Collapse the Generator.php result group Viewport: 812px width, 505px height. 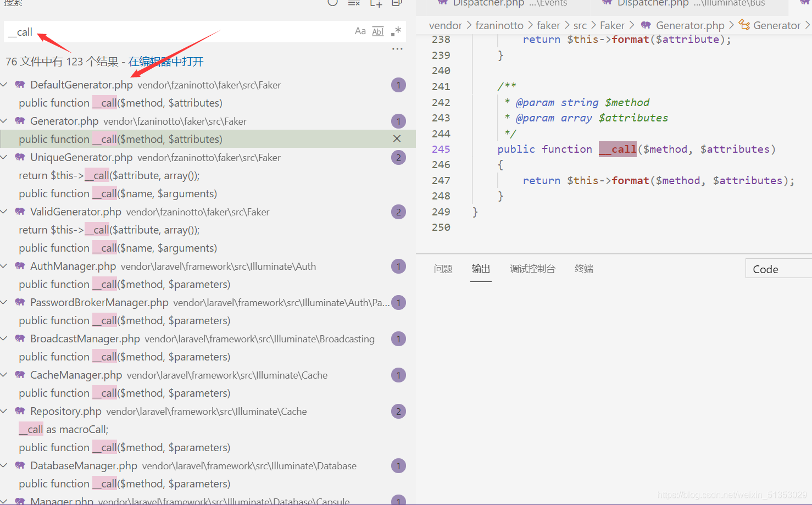click(x=4, y=121)
